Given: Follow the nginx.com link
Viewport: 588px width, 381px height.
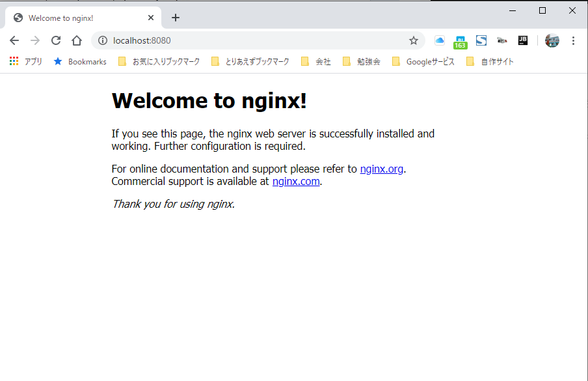Looking at the screenshot, I should (296, 182).
